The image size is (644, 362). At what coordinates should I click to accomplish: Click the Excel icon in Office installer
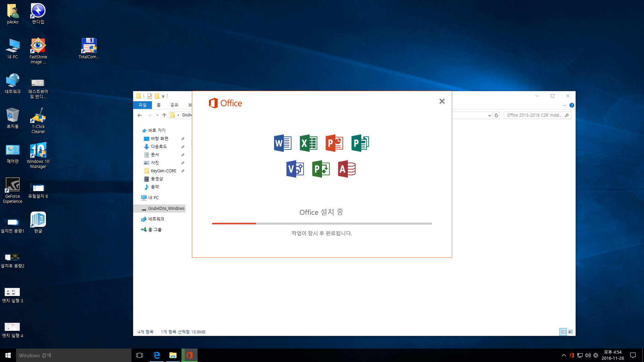pyautogui.click(x=308, y=143)
